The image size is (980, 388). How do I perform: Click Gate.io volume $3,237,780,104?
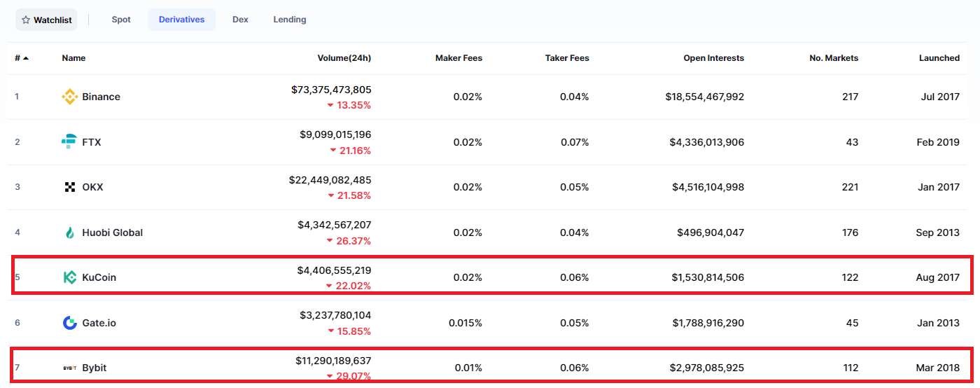pyautogui.click(x=335, y=315)
